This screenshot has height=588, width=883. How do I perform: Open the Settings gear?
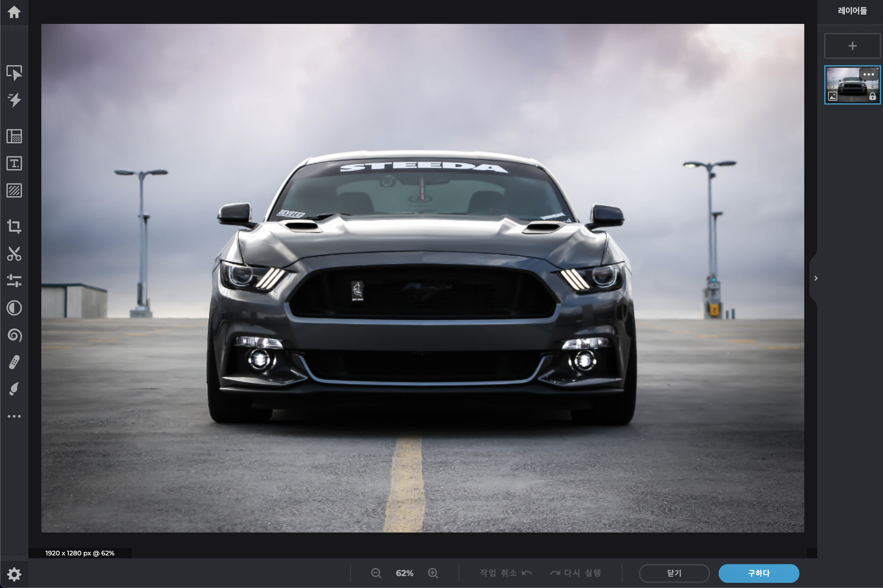(14, 574)
